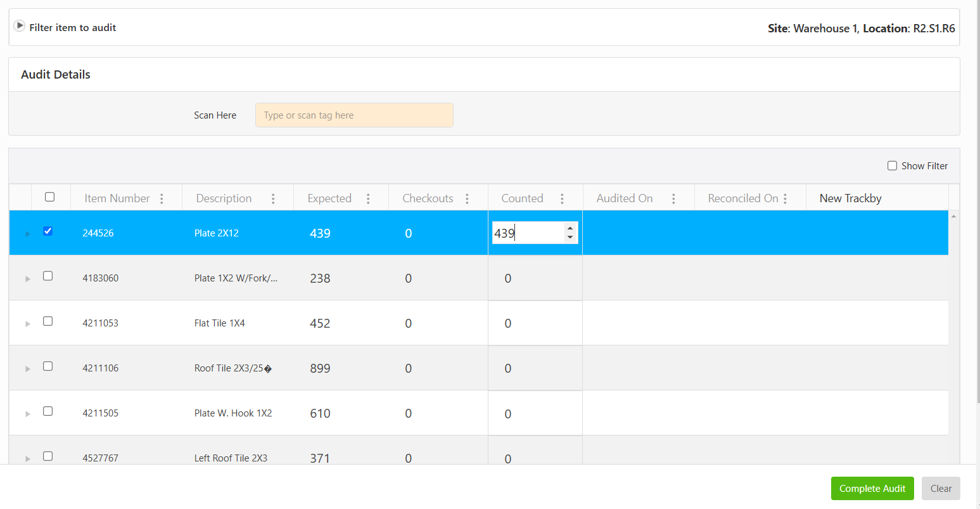The height and width of the screenshot is (509, 980).
Task: Check the row checkbox for item 4527767
Action: [x=48, y=456]
